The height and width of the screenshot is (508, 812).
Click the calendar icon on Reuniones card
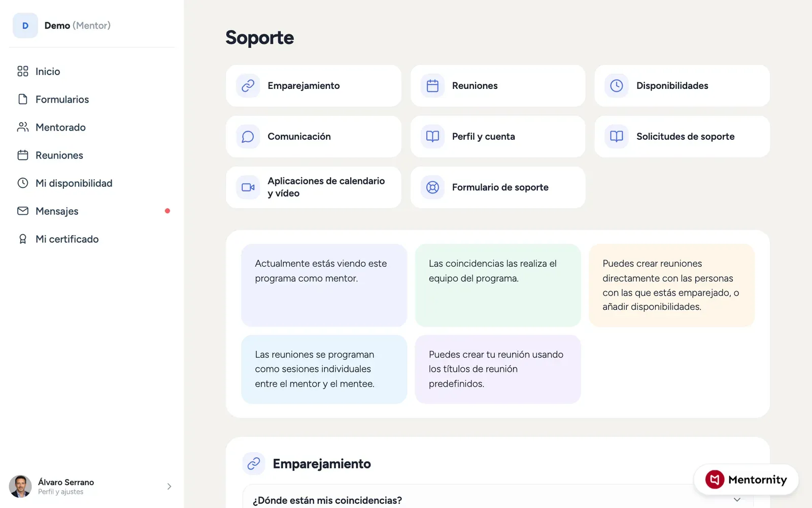click(x=432, y=86)
